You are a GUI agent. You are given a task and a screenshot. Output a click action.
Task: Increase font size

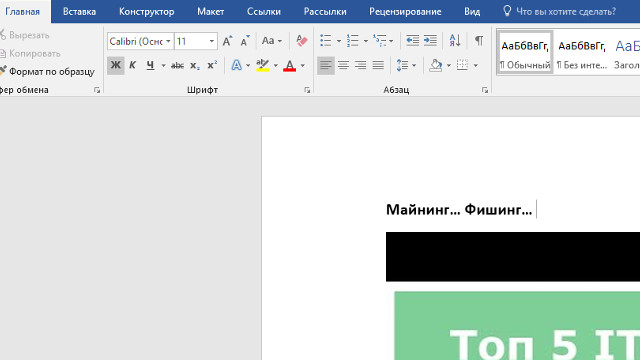click(x=227, y=41)
